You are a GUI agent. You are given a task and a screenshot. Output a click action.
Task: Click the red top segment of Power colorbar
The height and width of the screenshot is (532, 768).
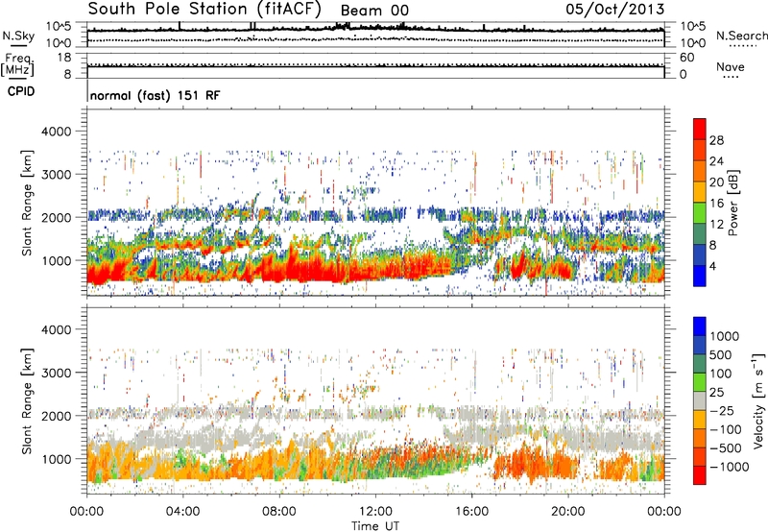pyautogui.click(x=700, y=130)
